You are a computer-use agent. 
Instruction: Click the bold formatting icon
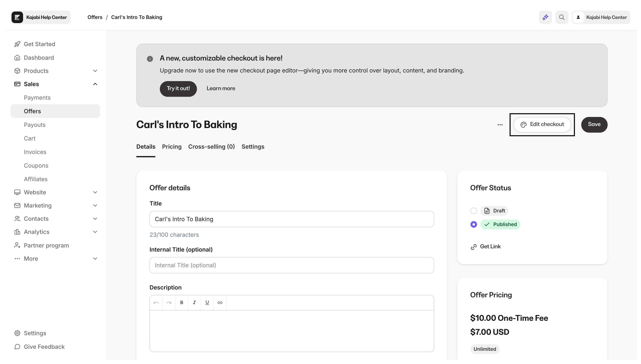point(182,302)
